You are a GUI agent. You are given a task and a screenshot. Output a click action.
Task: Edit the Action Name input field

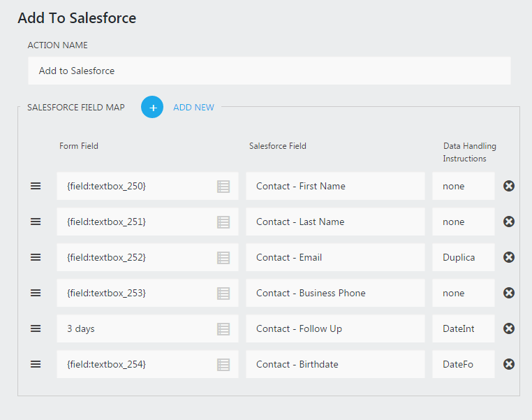[269, 71]
